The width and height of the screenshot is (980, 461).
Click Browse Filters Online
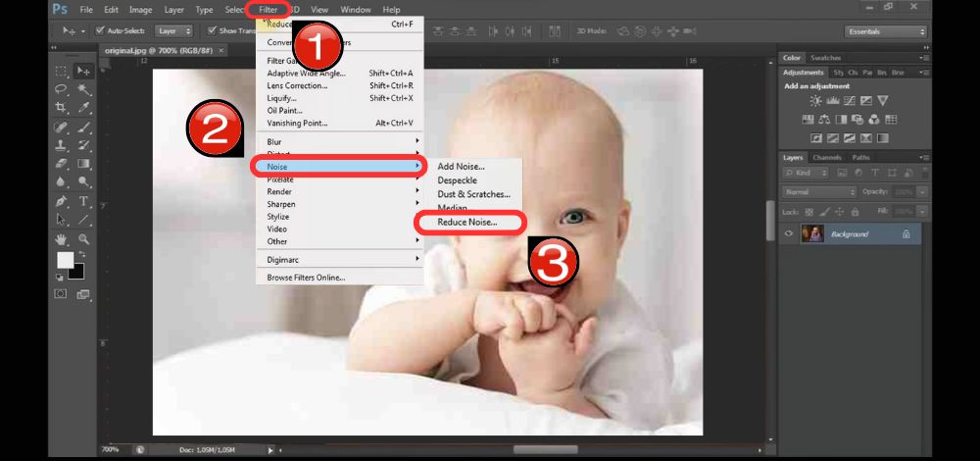306,278
